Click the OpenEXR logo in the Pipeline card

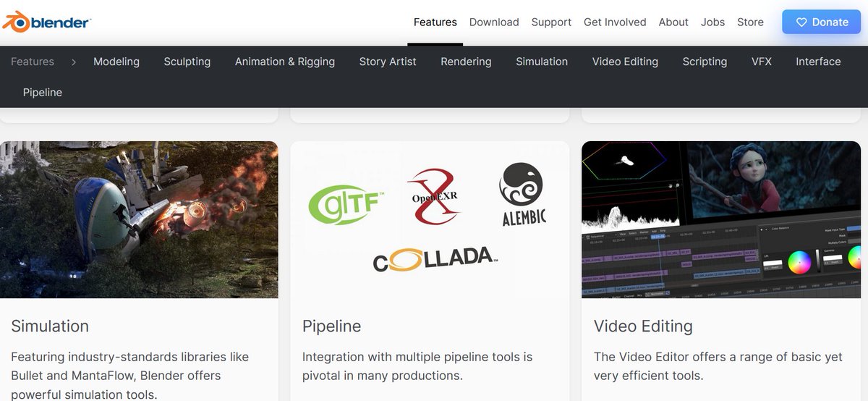(x=434, y=198)
